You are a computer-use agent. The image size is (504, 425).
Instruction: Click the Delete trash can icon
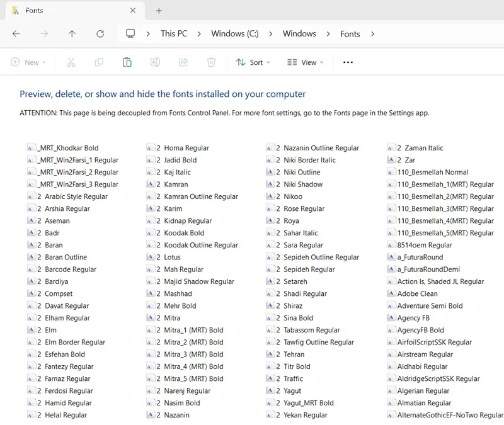211,62
